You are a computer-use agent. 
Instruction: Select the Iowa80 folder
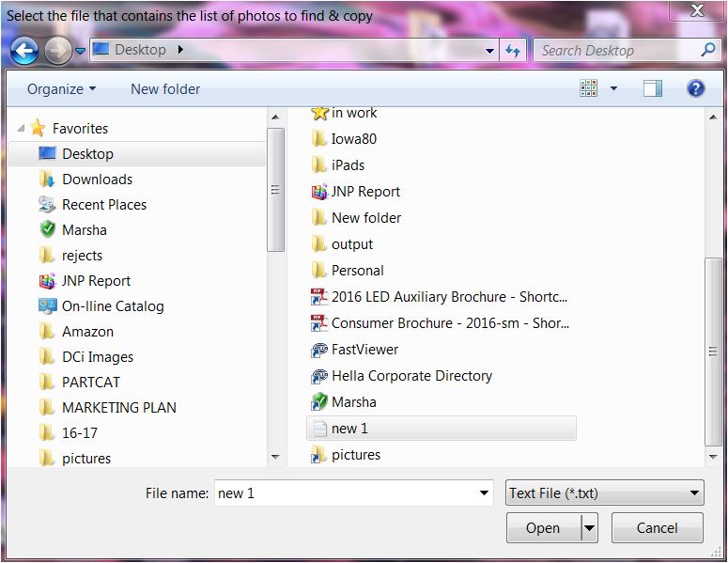click(344, 139)
